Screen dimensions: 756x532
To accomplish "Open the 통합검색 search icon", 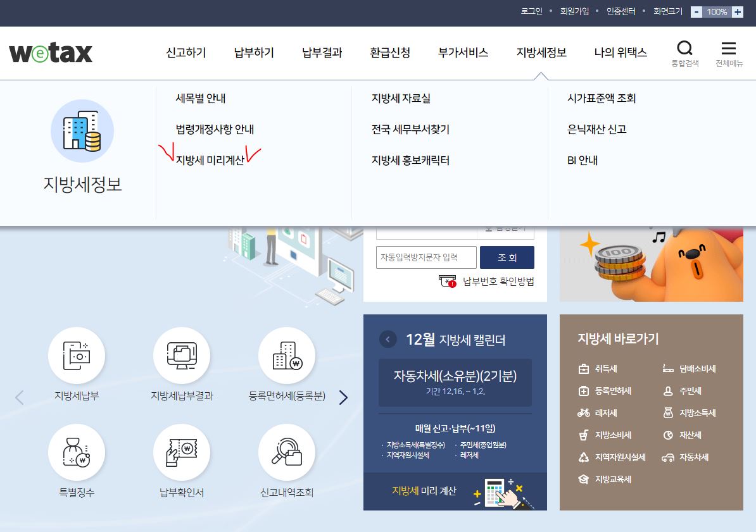I will (x=684, y=49).
